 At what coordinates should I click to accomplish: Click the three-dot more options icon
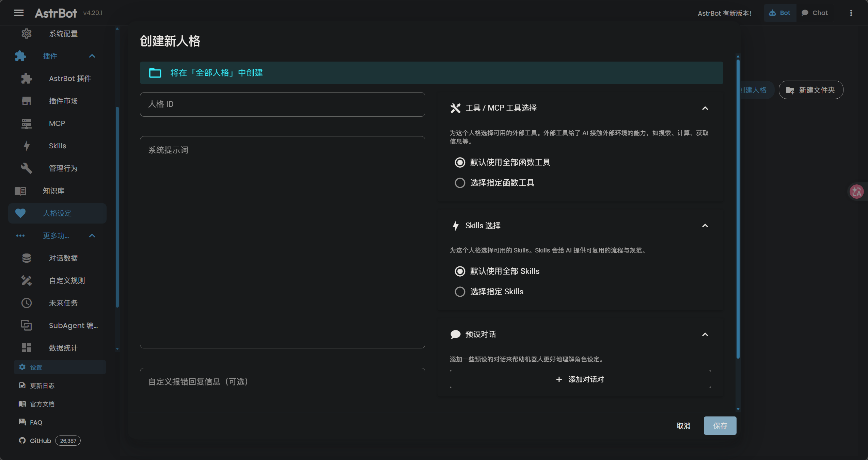851,13
